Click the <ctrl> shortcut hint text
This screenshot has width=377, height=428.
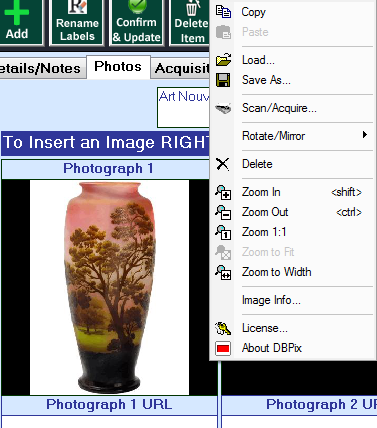(x=349, y=212)
